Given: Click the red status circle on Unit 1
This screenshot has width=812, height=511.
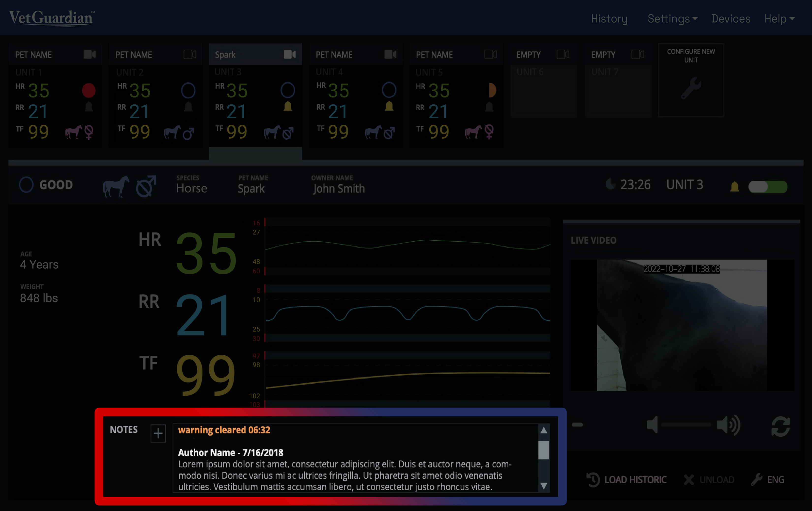Looking at the screenshot, I should [89, 90].
